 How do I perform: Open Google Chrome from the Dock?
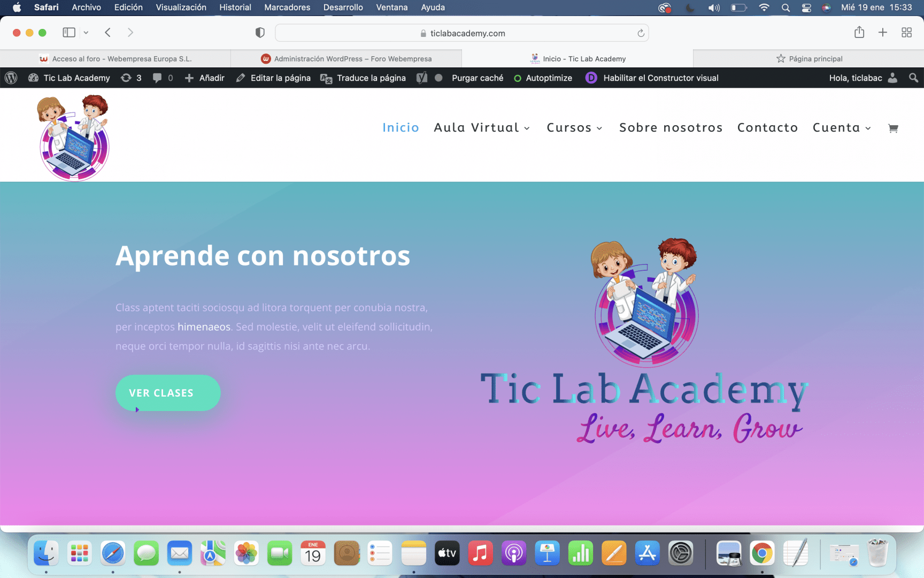762,553
